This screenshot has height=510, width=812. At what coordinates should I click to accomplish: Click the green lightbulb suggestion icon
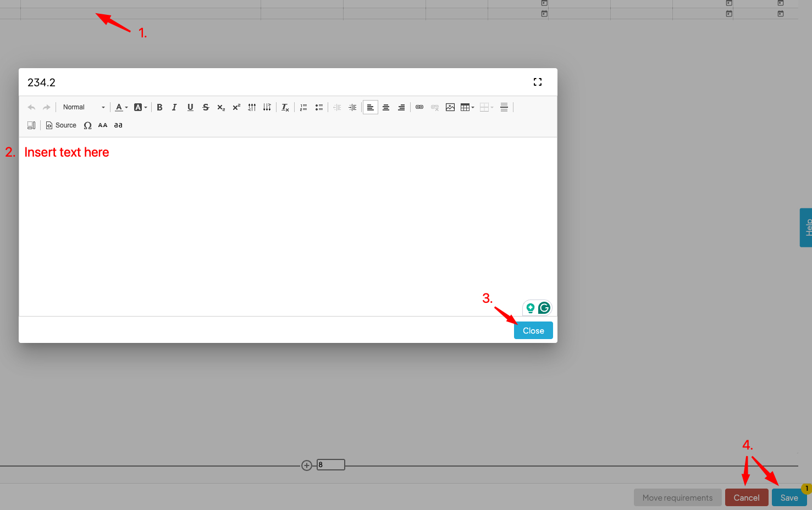(x=531, y=308)
